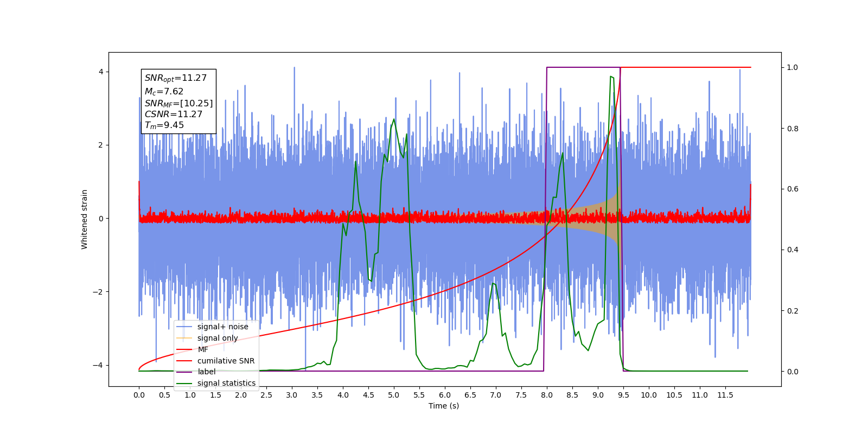
Task: Click the x-axis tick label 4.0
Action: [x=343, y=395]
